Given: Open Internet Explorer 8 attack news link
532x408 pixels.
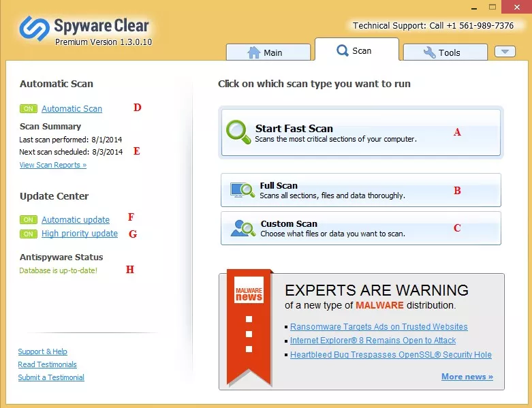Looking at the screenshot, I should [373, 341].
